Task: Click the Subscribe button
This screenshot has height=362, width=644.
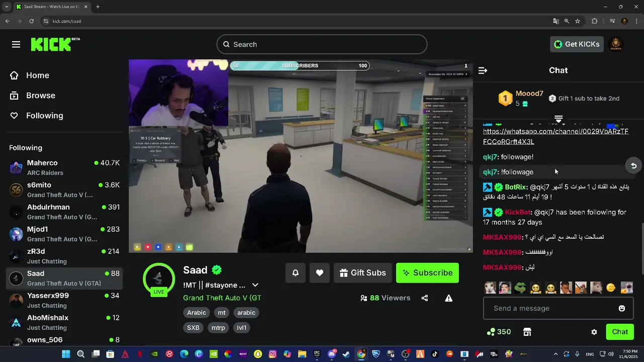Action: pyautogui.click(x=428, y=273)
